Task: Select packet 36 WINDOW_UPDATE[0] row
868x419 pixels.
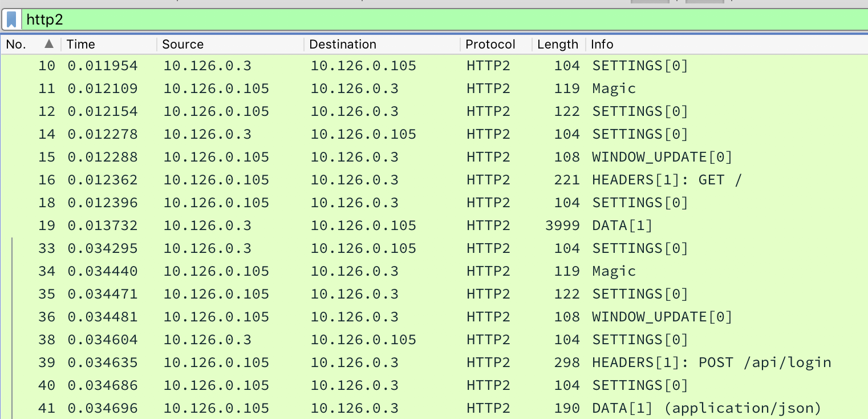Action: 434,317
